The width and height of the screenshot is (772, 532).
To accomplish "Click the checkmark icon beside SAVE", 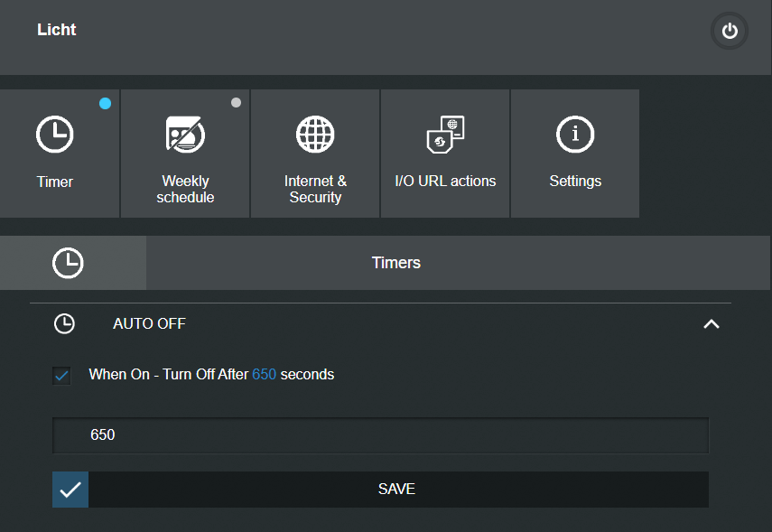I will coord(70,490).
